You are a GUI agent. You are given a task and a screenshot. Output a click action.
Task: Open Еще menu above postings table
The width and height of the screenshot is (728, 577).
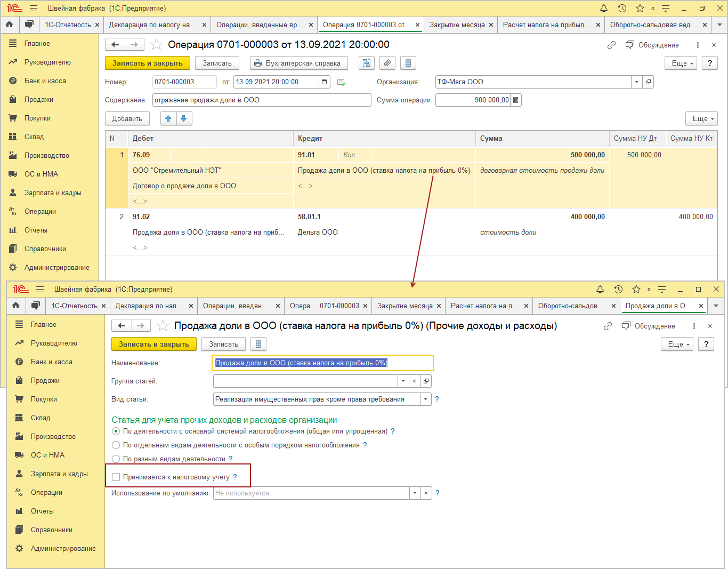click(x=702, y=118)
